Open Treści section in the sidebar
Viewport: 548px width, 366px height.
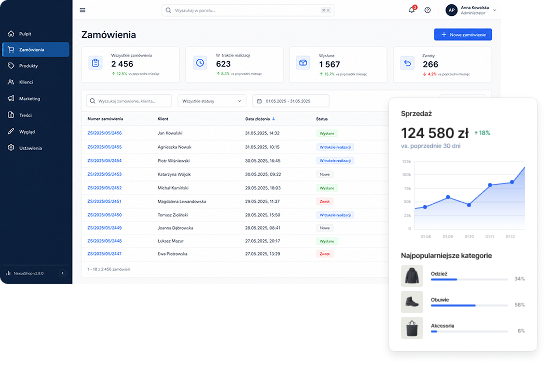click(x=35, y=115)
